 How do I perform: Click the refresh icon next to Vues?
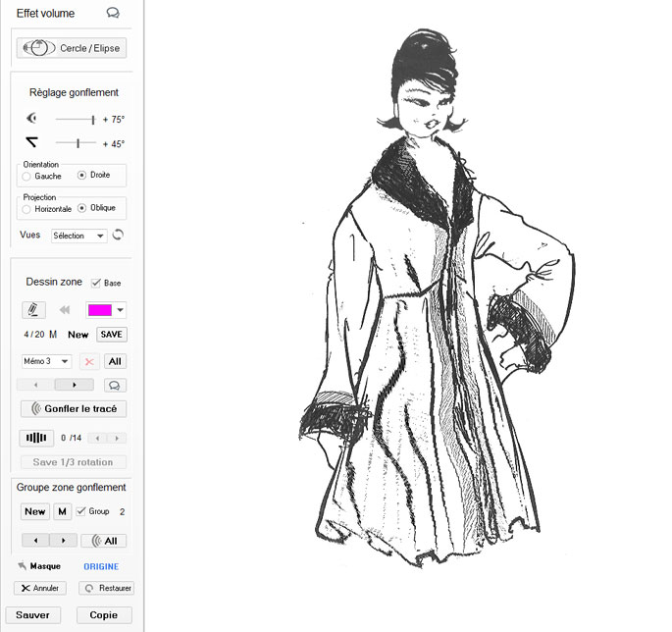[x=120, y=236]
